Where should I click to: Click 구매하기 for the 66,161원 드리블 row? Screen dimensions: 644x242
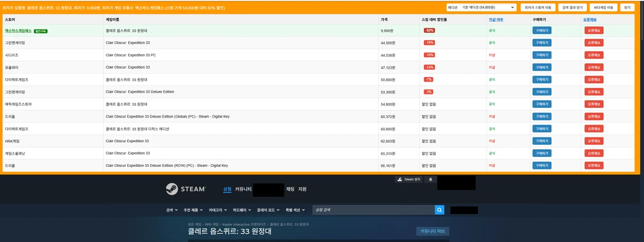tap(541, 166)
